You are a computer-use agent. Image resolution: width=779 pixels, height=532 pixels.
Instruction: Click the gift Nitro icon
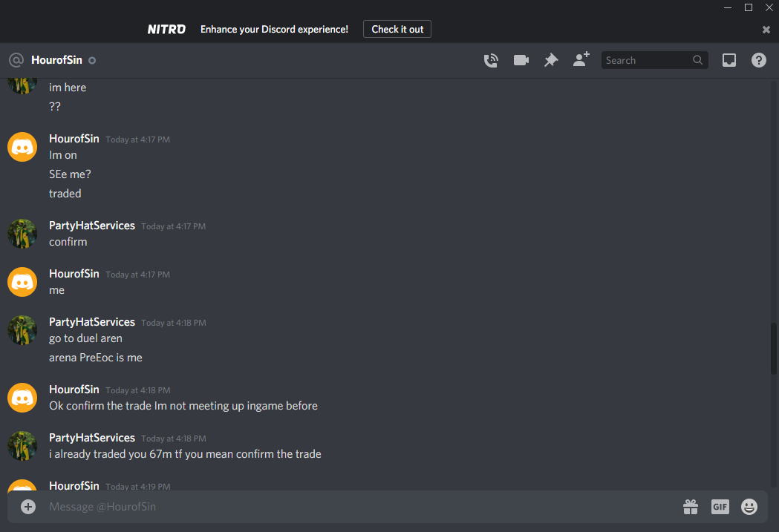coord(690,507)
